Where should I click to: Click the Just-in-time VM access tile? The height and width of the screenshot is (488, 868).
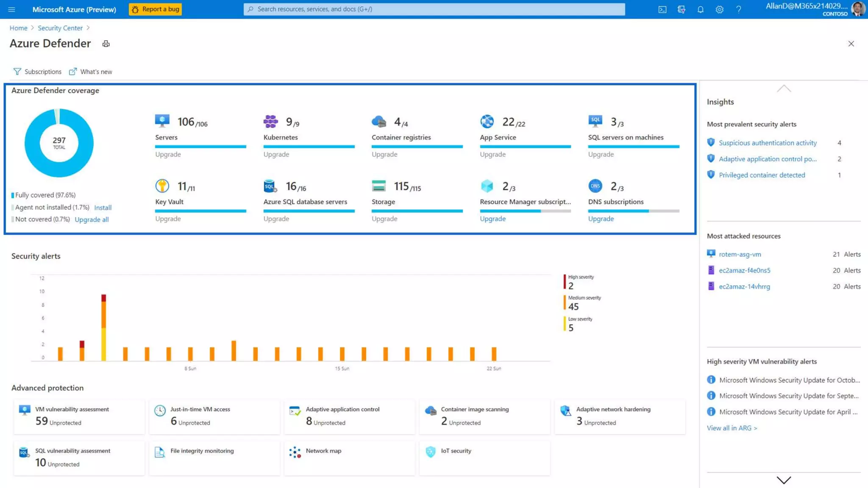click(x=214, y=416)
